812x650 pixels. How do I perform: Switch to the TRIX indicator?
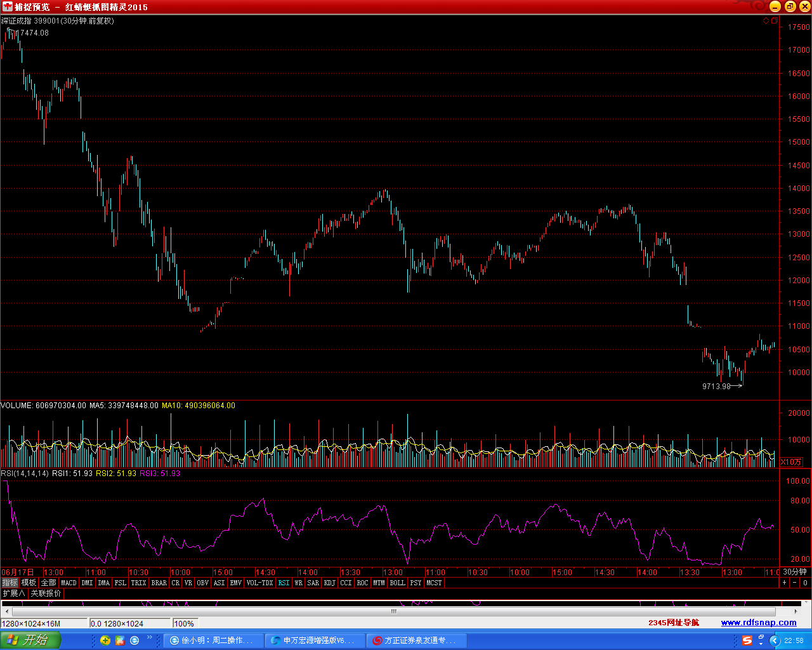point(138,583)
